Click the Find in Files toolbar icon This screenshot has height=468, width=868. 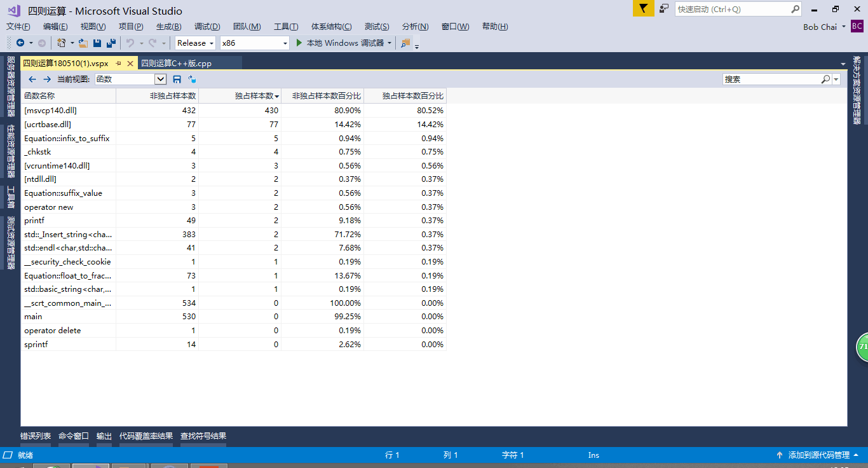[x=405, y=43]
